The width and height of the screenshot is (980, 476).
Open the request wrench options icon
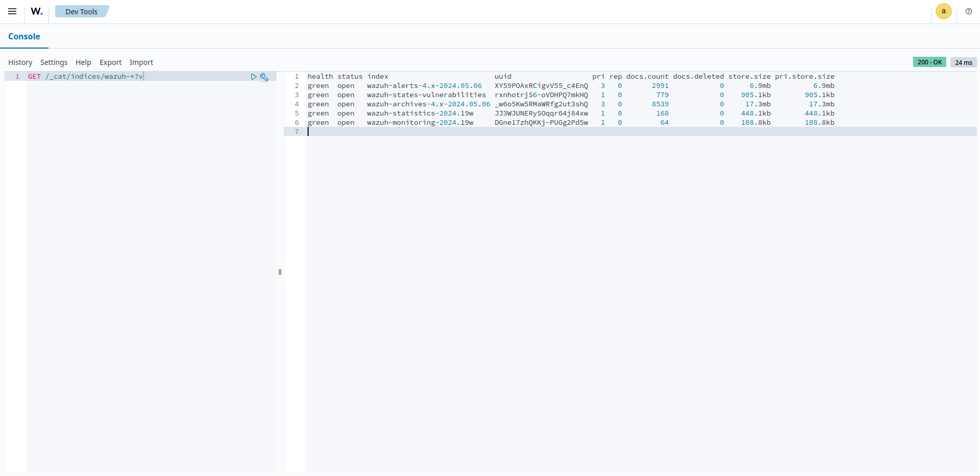(264, 77)
